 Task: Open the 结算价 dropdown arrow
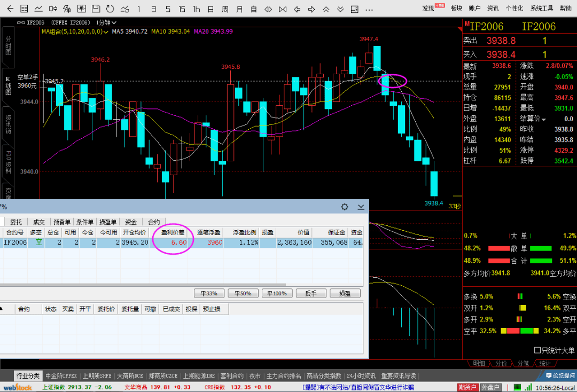point(543,119)
